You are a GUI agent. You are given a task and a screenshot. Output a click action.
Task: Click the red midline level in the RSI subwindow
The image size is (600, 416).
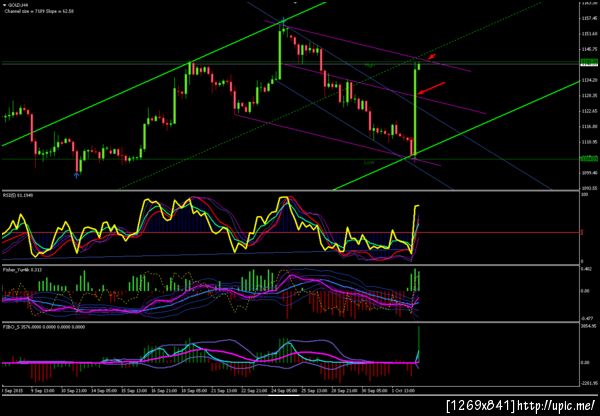click(x=291, y=232)
